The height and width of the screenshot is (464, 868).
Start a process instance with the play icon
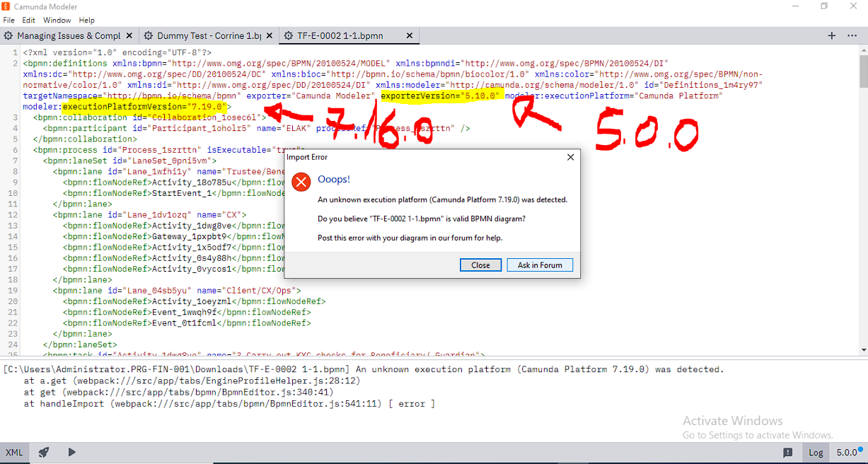71,452
